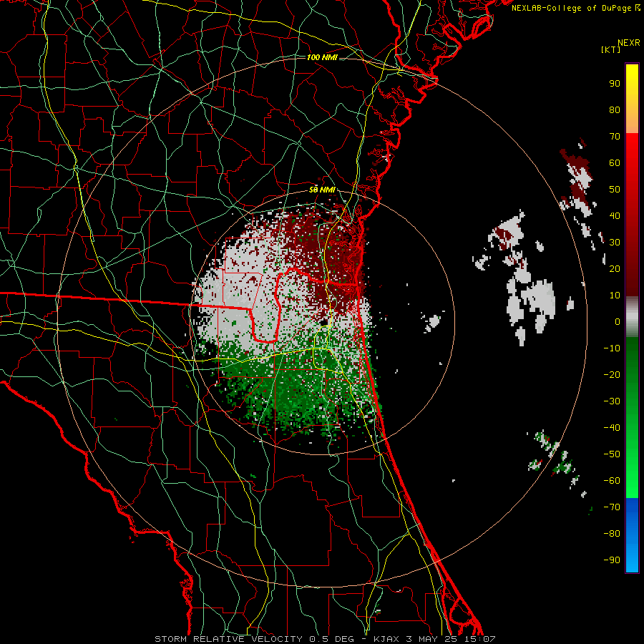The width and height of the screenshot is (644, 644).
Task: Click the -10 scale value
Action: 612,348
